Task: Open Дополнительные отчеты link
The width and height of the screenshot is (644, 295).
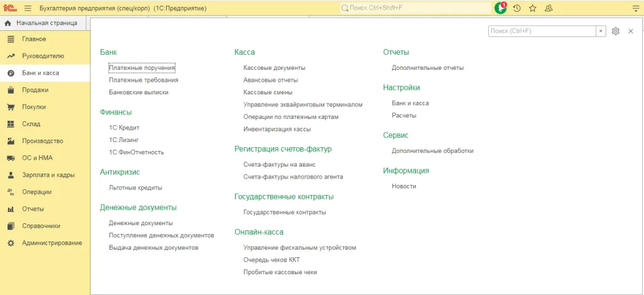Action: point(428,67)
